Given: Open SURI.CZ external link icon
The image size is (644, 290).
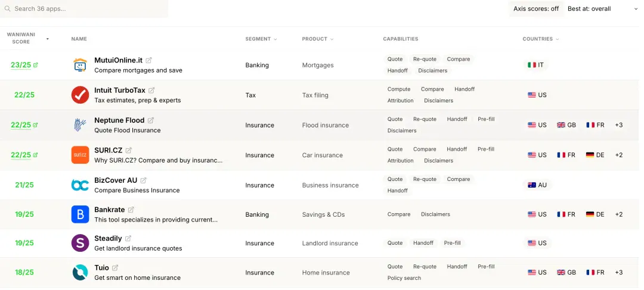Looking at the screenshot, I should click(129, 151).
